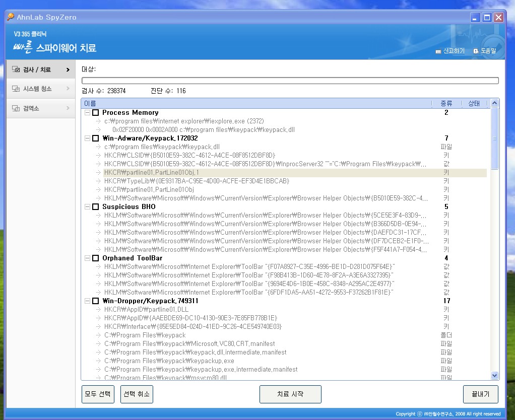Click the 모두 선택 button
Viewport: 515px width, 420px height.
(x=98, y=394)
